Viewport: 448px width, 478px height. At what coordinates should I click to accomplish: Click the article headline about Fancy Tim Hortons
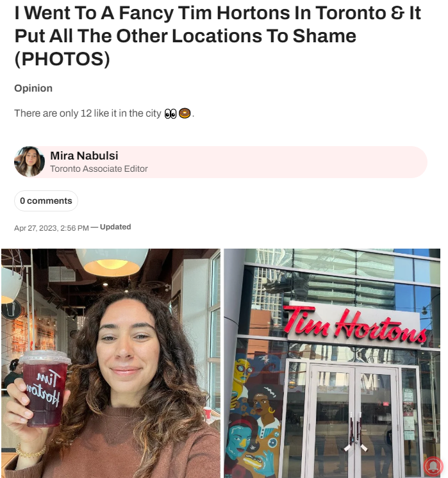click(217, 36)
